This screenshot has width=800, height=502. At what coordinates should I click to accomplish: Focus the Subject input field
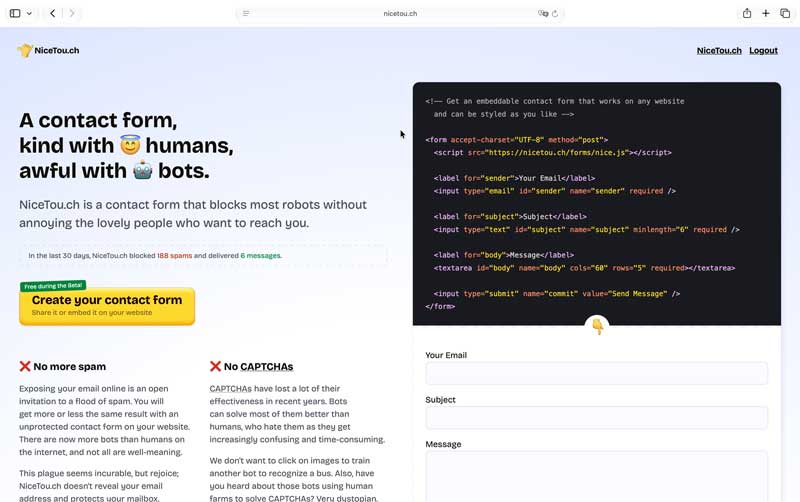[596, 418]
